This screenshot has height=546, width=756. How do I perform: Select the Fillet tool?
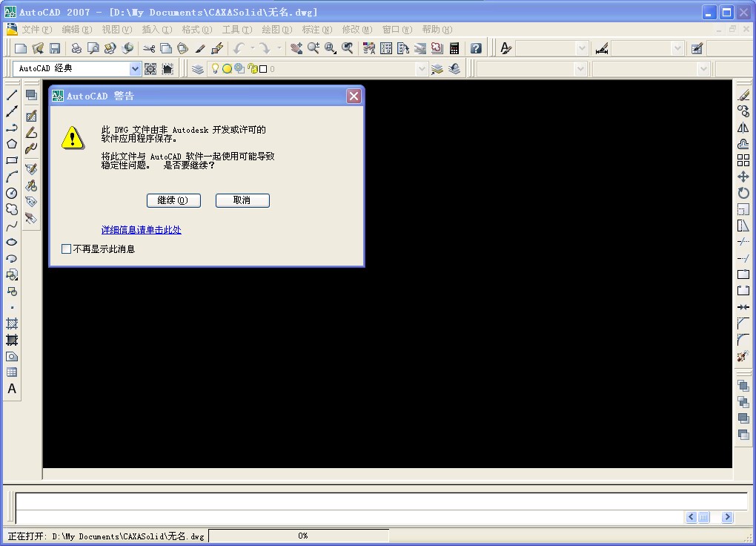click(743, 340)
